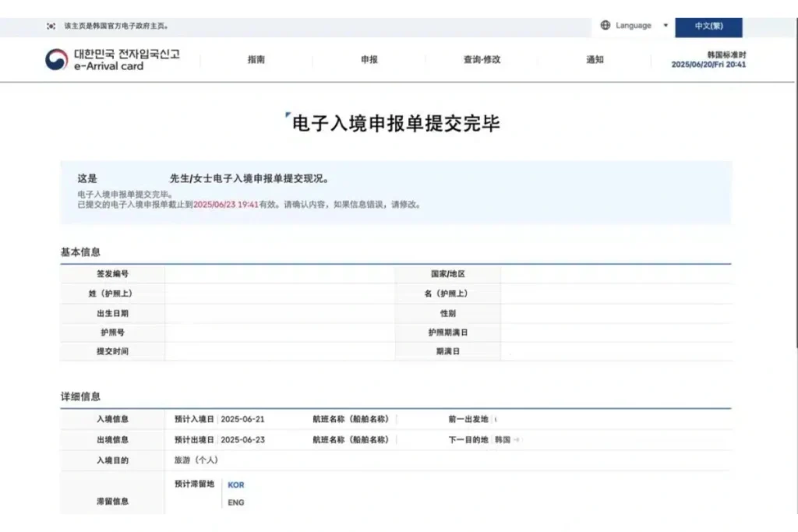This screenshot has height=532, width=798.
Task: Select the KOR link under 滞留信息
Action: pyautogui.click(x=236, y=484)
